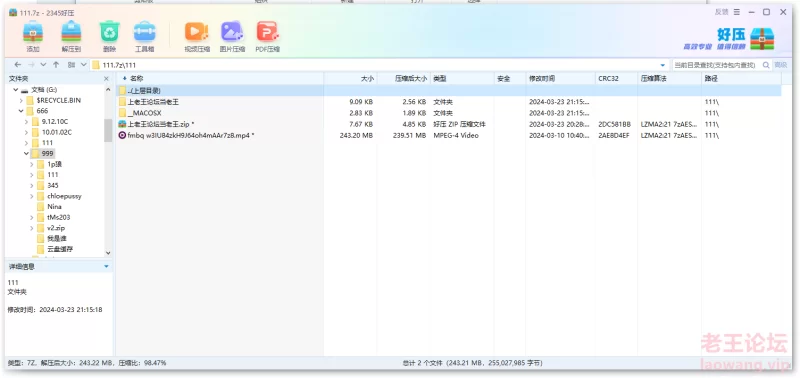Select the 999 folder in tree
The image size is (800, 378).
click(47, 154)
